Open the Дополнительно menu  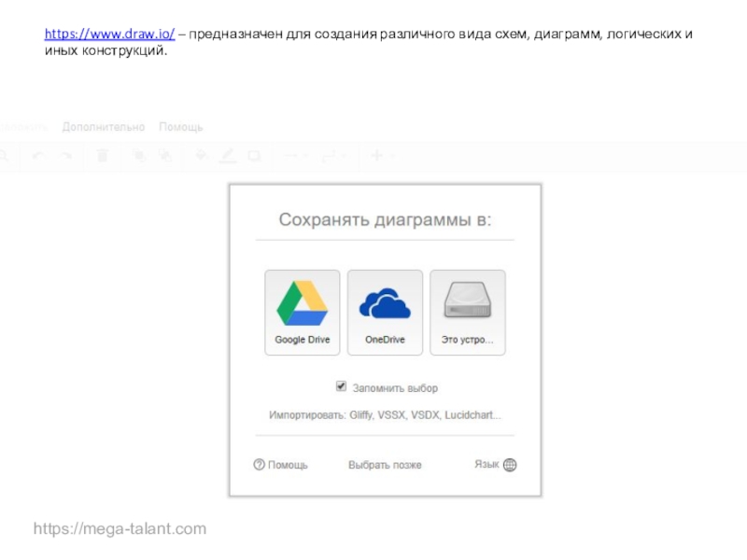click(x=104, y=127)
